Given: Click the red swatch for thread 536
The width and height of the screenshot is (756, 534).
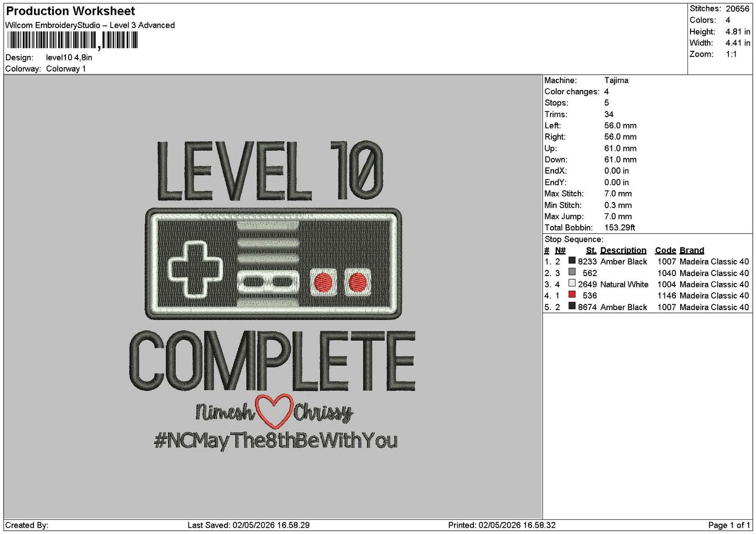Looking at the screenshot, I should (572, 294).
